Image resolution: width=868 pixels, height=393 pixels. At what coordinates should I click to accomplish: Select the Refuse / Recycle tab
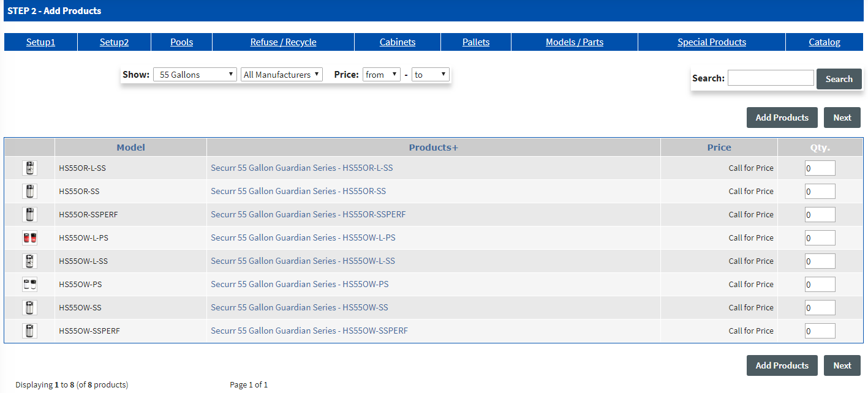283,42
